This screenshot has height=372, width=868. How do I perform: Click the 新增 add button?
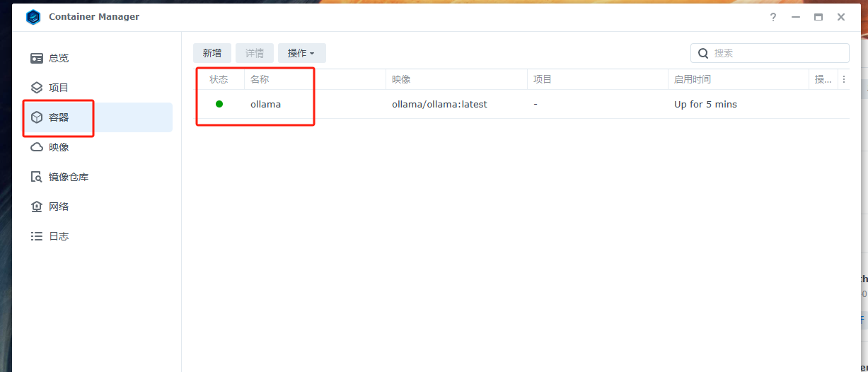212,53
